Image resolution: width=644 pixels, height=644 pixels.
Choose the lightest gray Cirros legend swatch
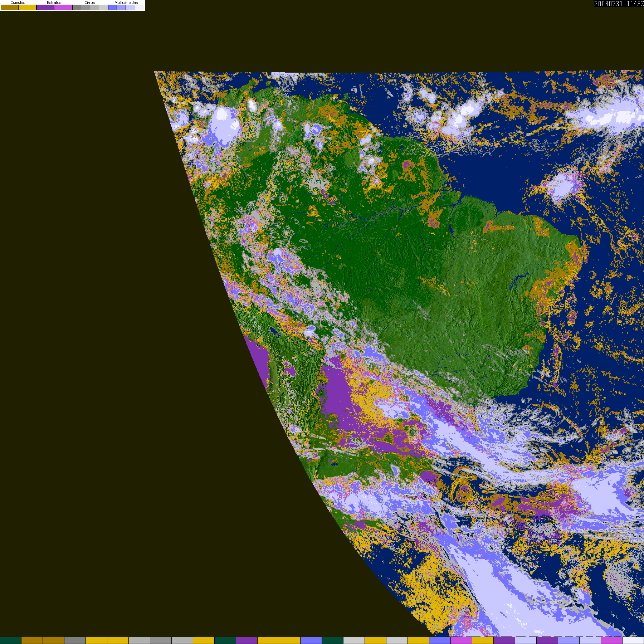pyautogui.click(x=103, y=8)
